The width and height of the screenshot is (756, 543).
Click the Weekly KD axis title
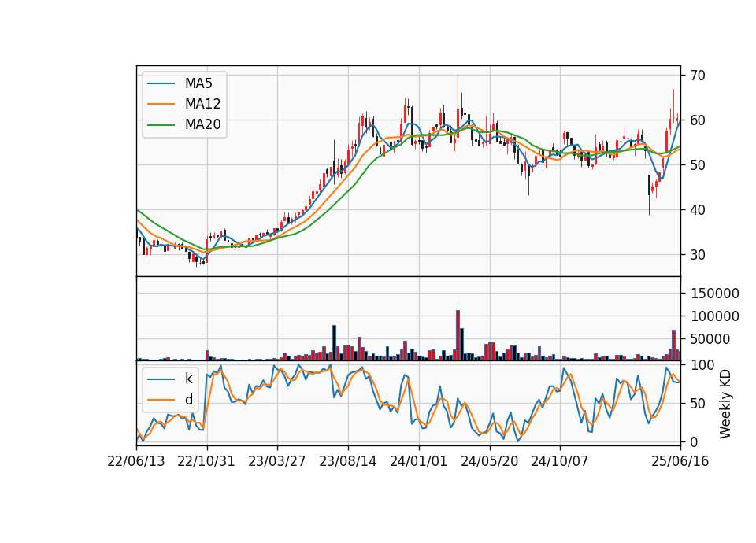tap(725, 404)
